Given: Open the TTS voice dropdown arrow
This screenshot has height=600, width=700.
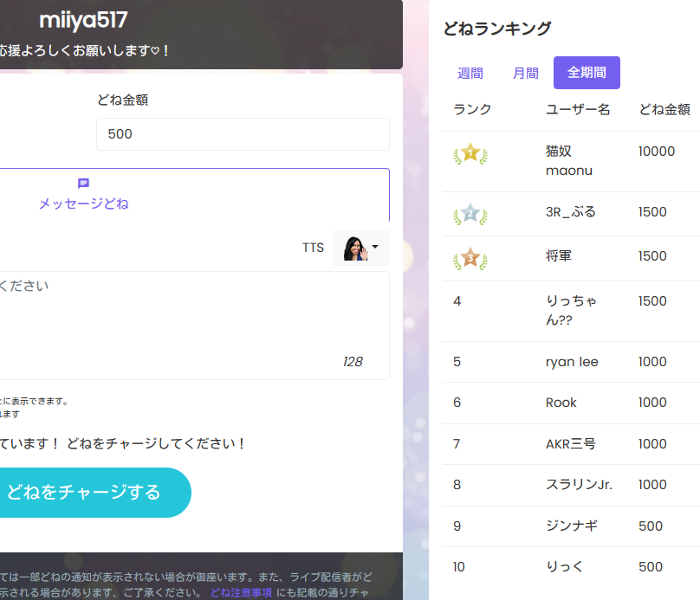Looking at the screenshot, I should (375, 248).
